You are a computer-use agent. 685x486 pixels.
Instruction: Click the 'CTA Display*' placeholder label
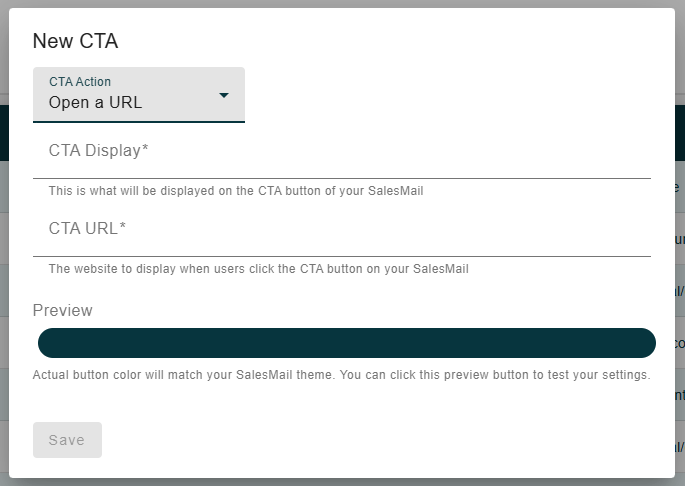pos(98,151)
